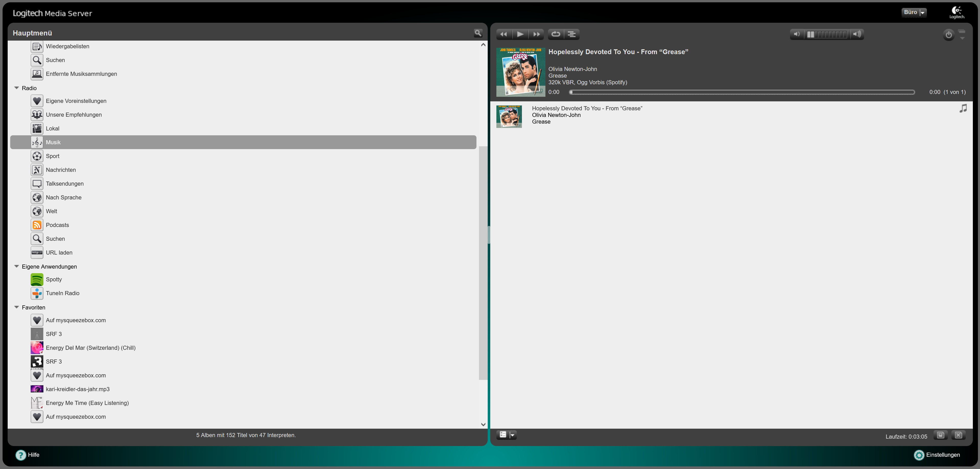Click the search magnifier in Hauptmenü header
Image resolution: width=980 pixels, height=469 pixels.
[478, 33]
